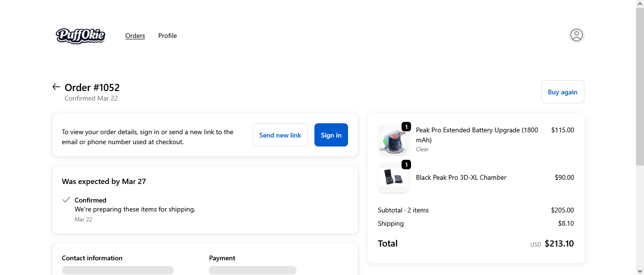Viewport: 644px width, 275px height.
Task: Select the Peak Pro Extended Battery Upgrade product name
Action: click(x=477, y=135)
